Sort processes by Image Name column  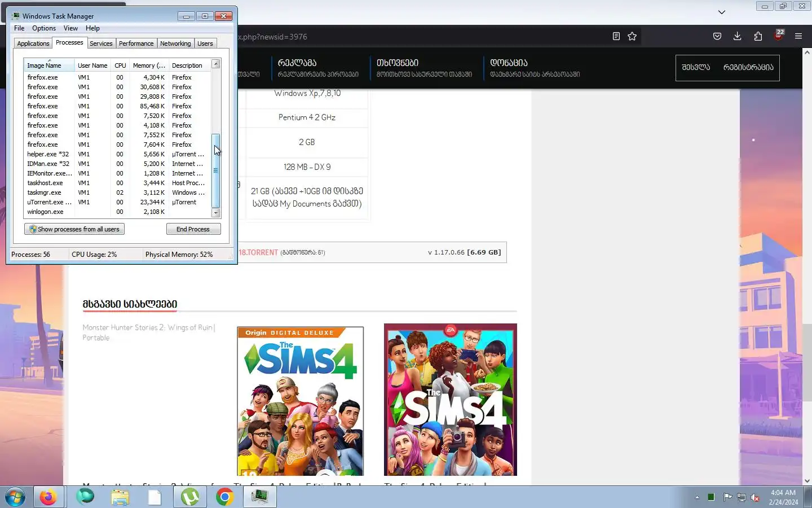(x=49, y=65)
